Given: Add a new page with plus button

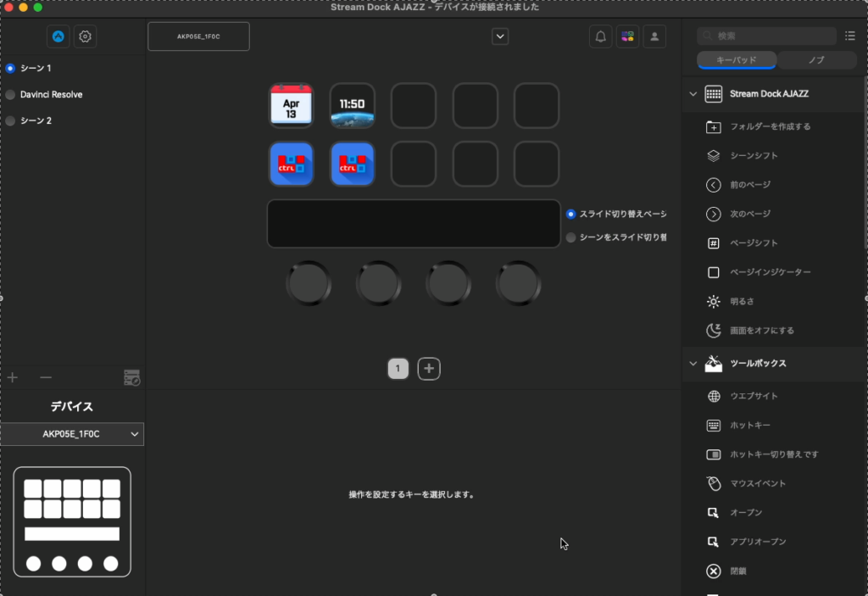Looking at the screenshot, I should click(x=429, y=369).
